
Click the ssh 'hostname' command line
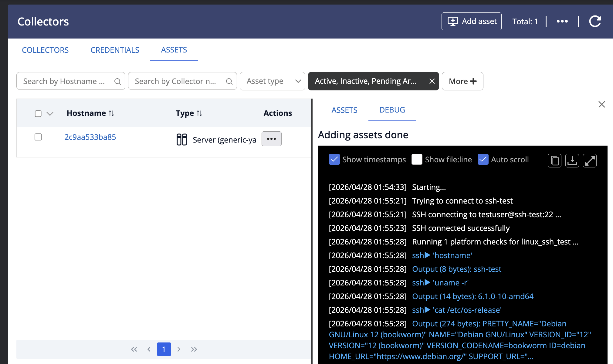[442, 255]
